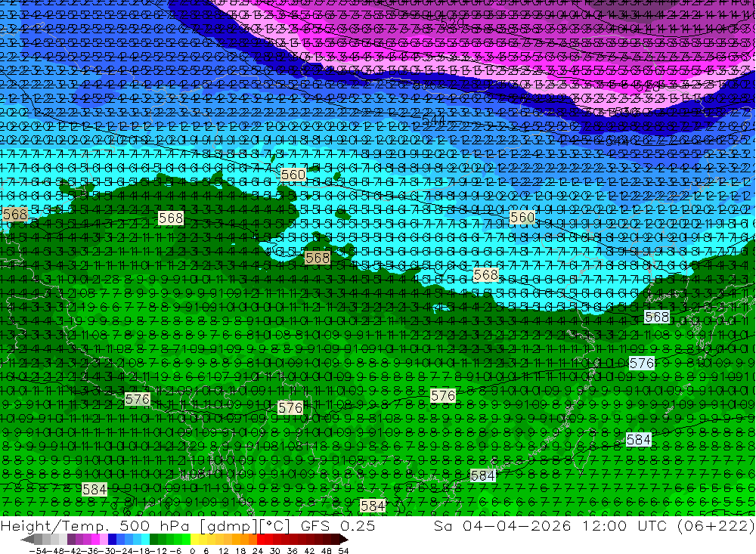
Task: Click the '54' label at legend's end
Action: pos(343,551)
